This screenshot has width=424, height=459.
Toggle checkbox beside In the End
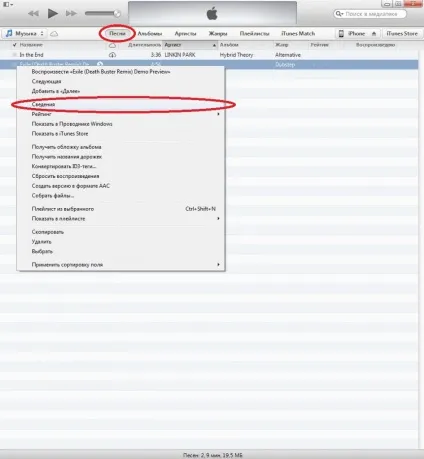(x=14, y=55)
